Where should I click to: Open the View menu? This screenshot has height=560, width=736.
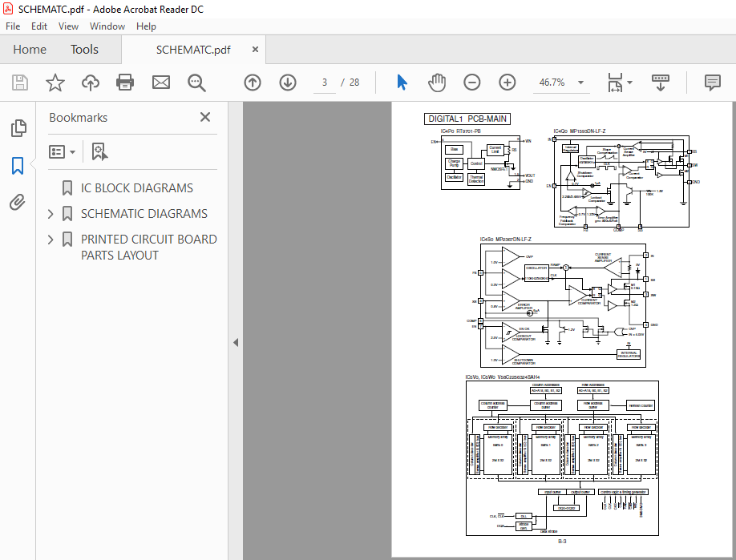(x=68, y=26)
